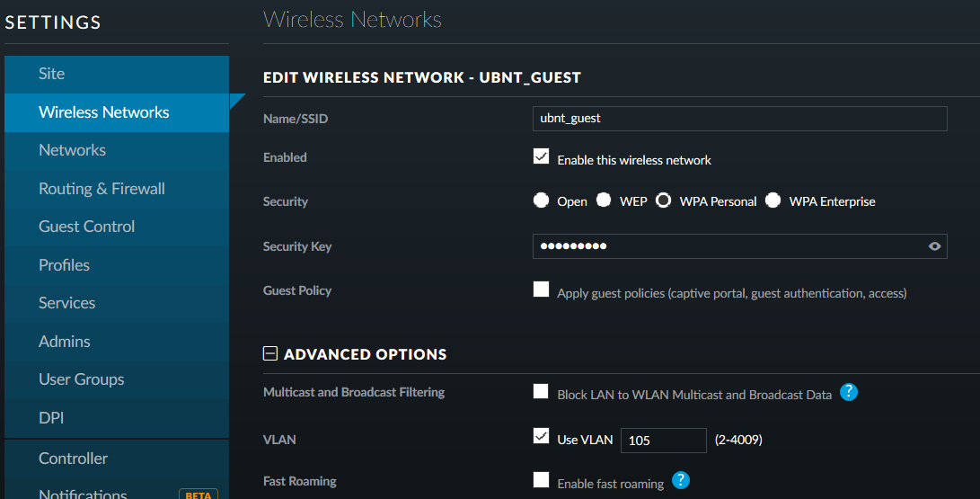The width and height of the screenshot is (980, 499).
Task: Open help tooltip next to fast roaming
Action: 681,480
